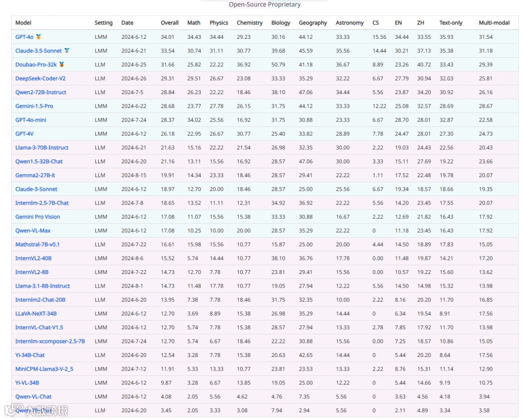
Task: Click Yi-VL-34B's overall score 9.87
Action: tap(166, 383)
